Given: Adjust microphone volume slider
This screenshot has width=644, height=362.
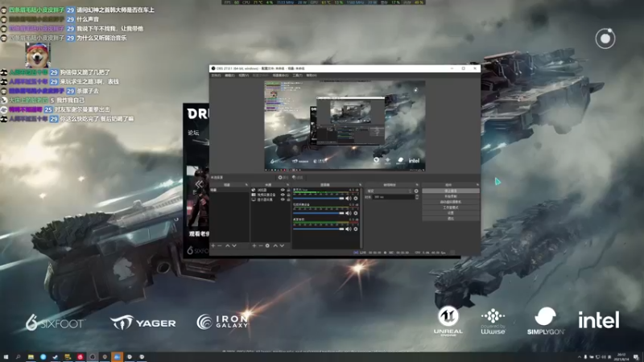Looking at the screenshot, I should [318, 199].
